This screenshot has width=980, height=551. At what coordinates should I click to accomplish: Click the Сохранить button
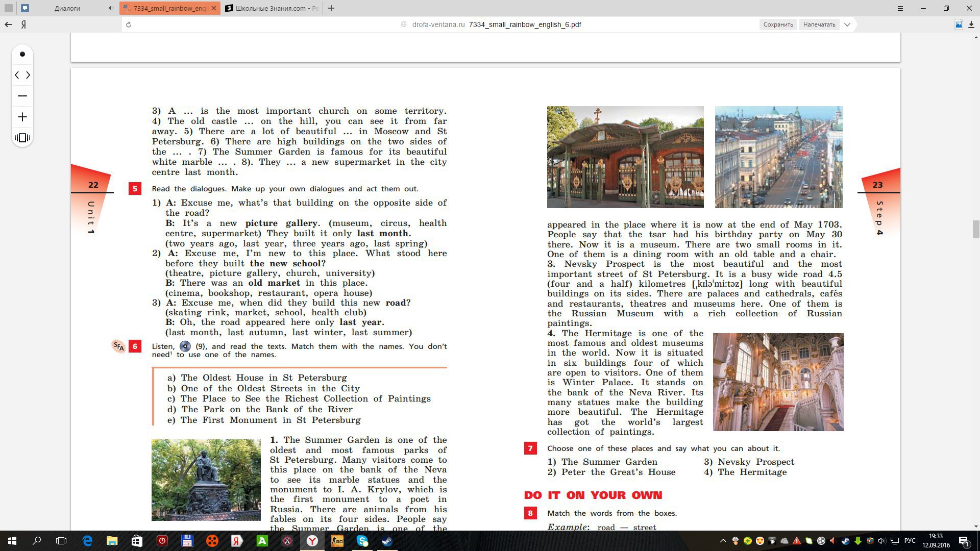(778, 24)
